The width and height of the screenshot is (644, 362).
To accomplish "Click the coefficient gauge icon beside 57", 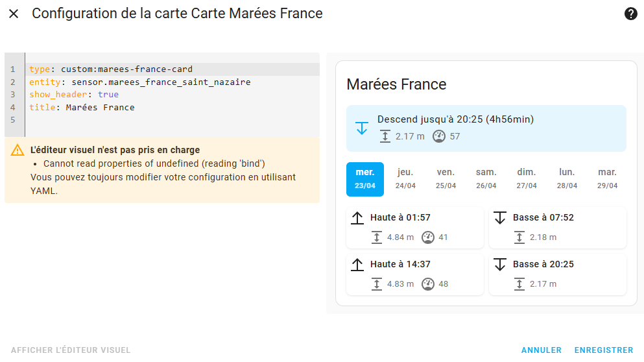I will (438, 136).
